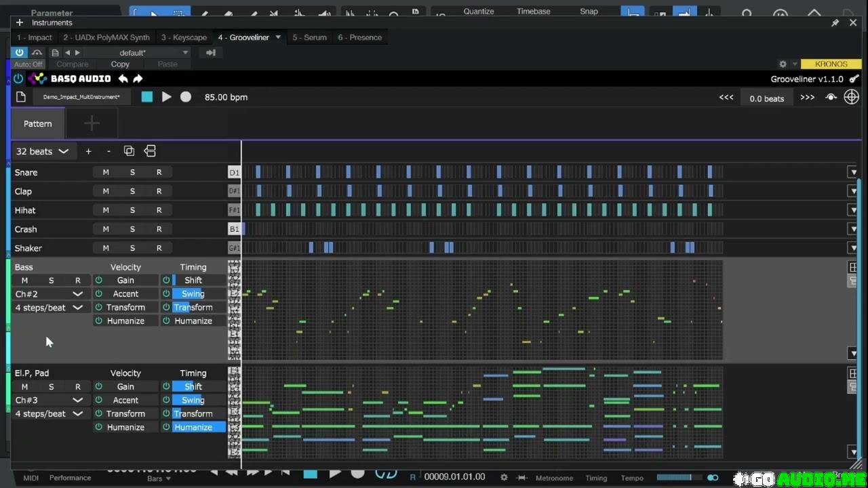The height and width of the screenshot is (488, 868).
Task: Solo the Shaker track
Action: [132, 248]
